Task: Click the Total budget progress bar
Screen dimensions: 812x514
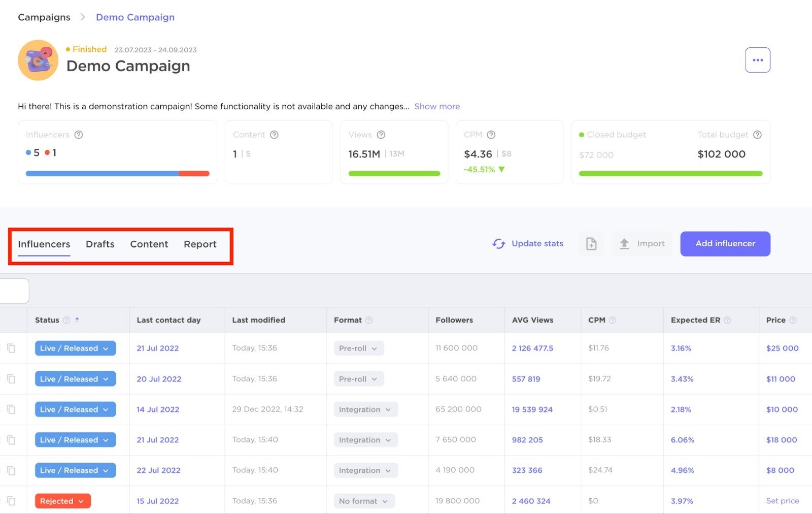Action: (670, 173)
